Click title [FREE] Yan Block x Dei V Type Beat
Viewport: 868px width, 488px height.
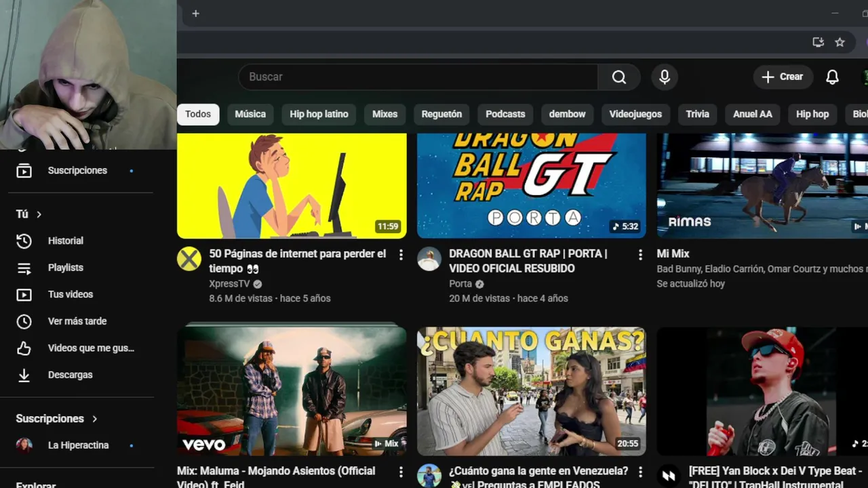[x=776, y=478]
